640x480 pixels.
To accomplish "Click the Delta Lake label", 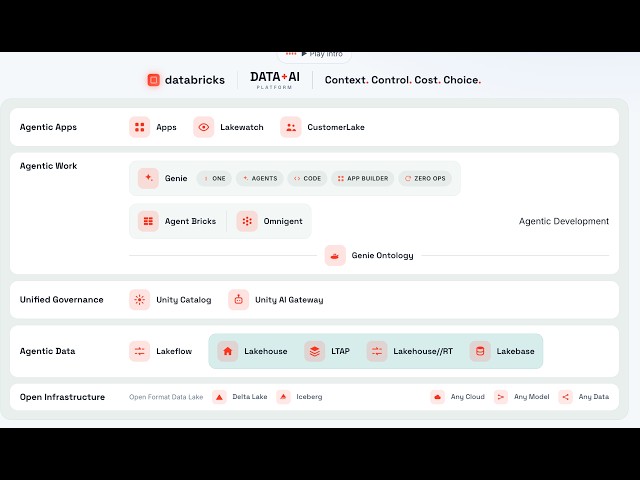I will tap(250, 397).
